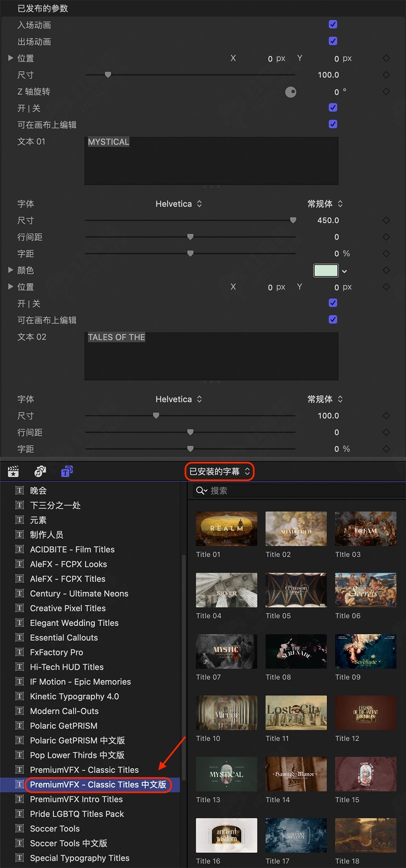This screenshot has width=406, height=868.
Task: Click keyframe diamond for first 位置 row
Action: pos(386,58)
